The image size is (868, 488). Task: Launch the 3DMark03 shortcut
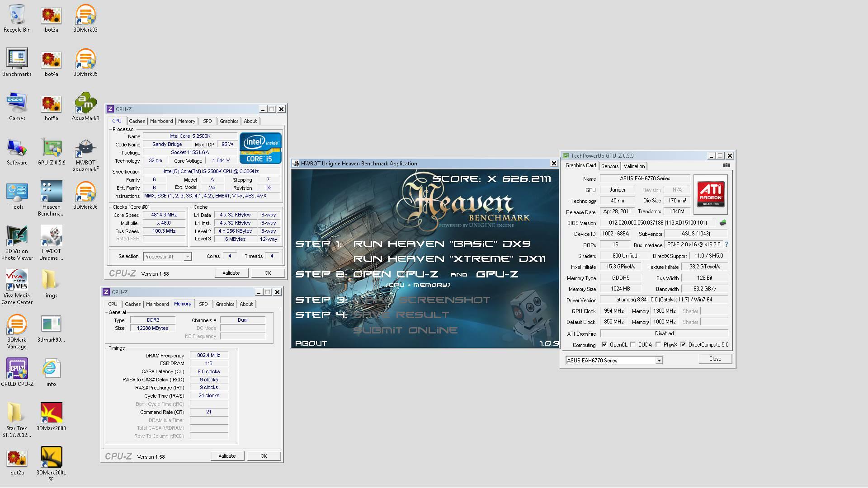point(85,19)
